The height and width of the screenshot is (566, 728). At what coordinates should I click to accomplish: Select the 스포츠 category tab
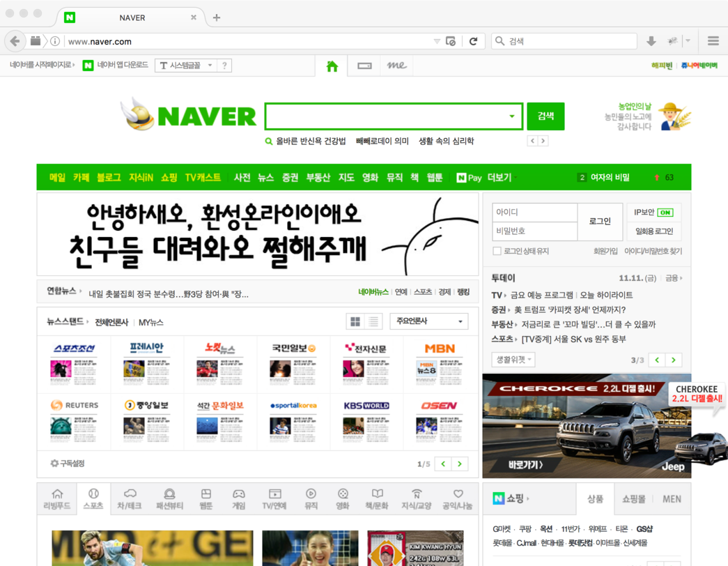(x=93, y=499)
